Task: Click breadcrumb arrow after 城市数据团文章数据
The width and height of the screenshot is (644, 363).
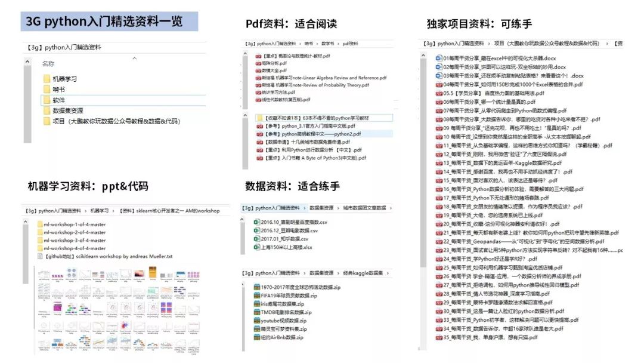Action: [390, 208]
